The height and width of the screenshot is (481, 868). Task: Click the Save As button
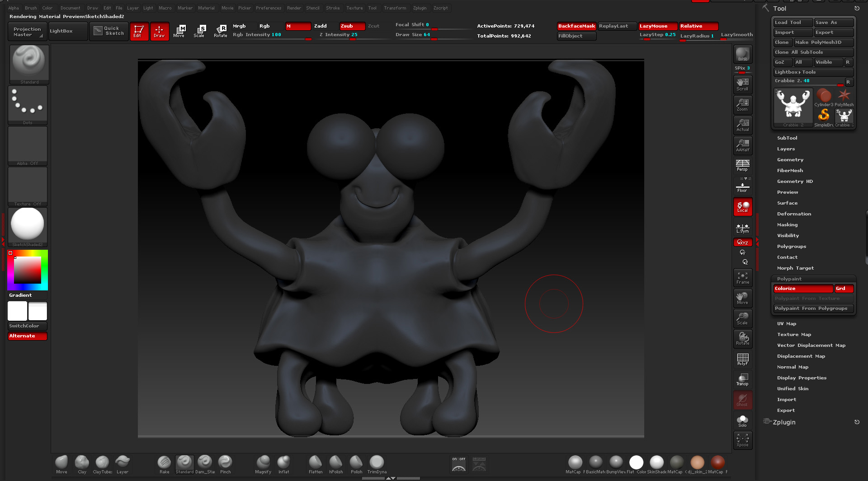pos(834,23)
